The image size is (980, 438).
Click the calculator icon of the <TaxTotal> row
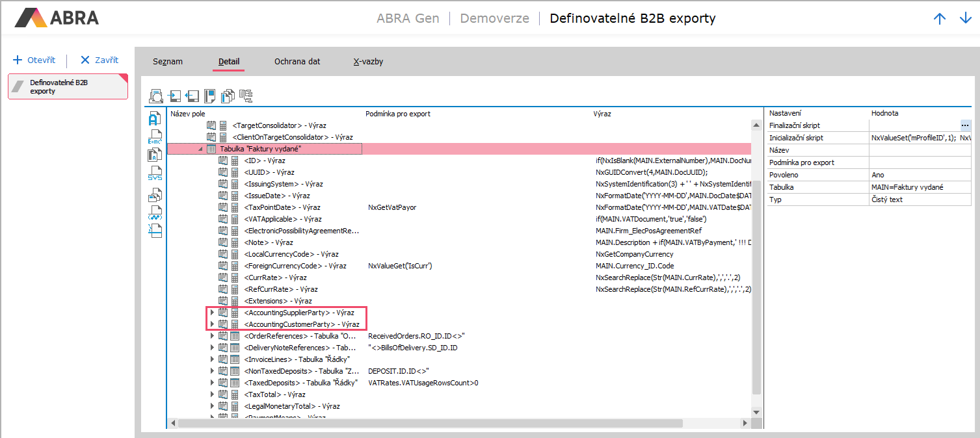[235, 394]
